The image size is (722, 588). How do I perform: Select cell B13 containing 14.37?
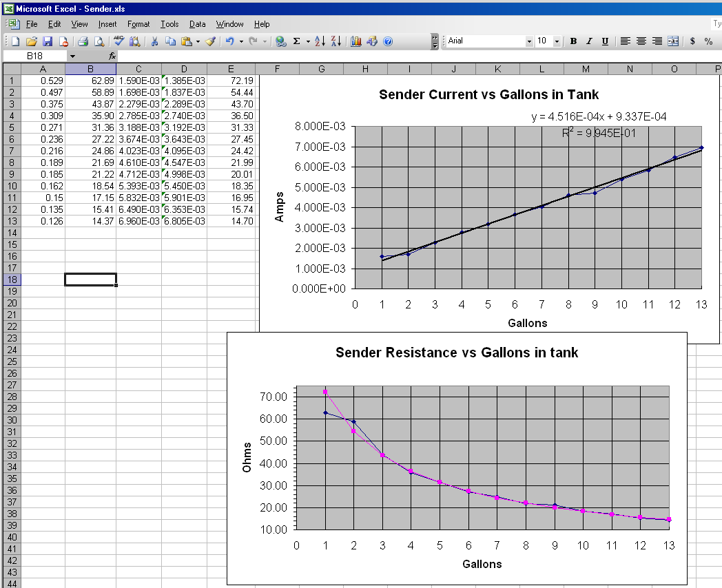click(91, 221)
